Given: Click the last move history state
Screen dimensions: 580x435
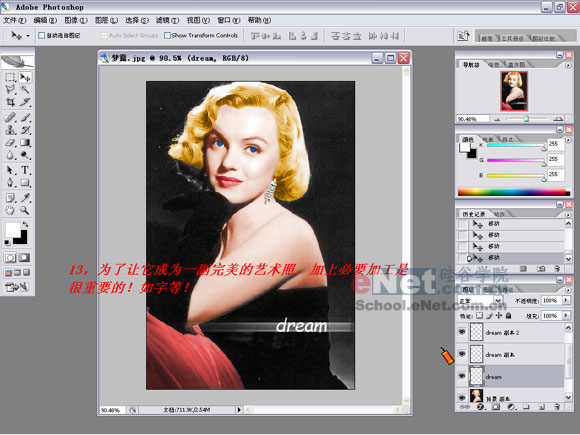Looking at the screenshot, I should click(511, 257).
